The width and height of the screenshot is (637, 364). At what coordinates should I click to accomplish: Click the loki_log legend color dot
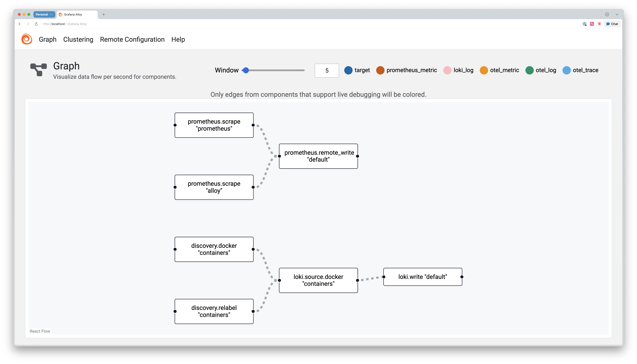click(x=447, y=70)
